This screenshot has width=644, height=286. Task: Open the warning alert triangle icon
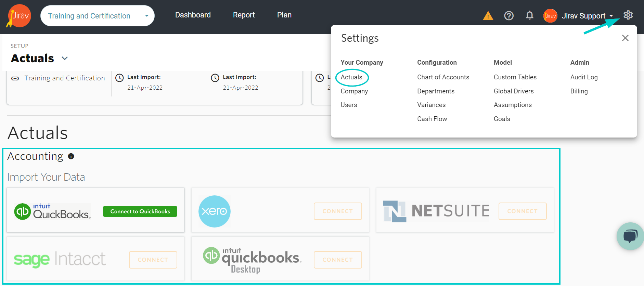pos(488,16)
